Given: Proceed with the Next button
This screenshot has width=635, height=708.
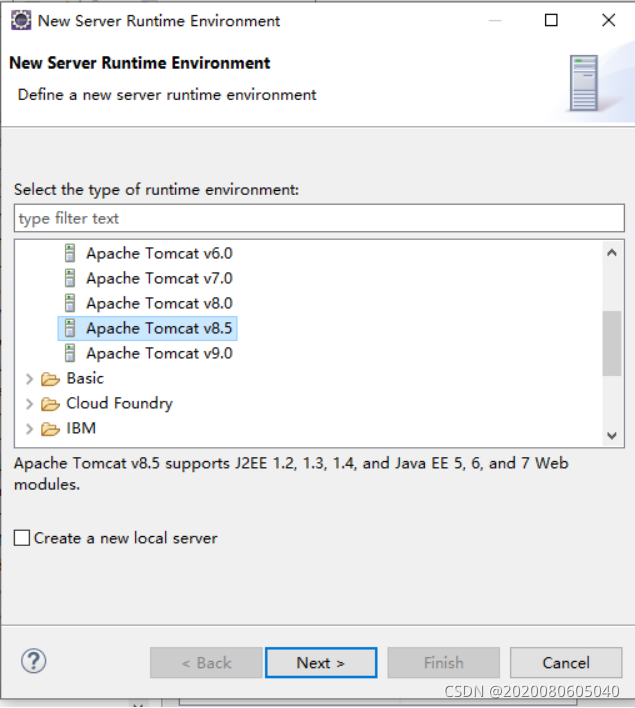Looking at the screenshot, I should (x=321, y=663).
